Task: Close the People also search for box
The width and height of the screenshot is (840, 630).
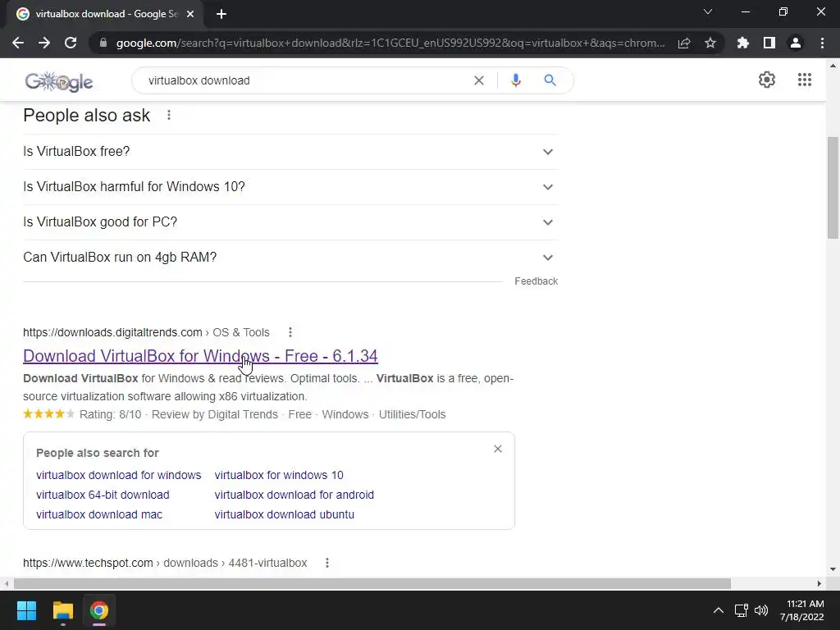Action: (498, 449)
